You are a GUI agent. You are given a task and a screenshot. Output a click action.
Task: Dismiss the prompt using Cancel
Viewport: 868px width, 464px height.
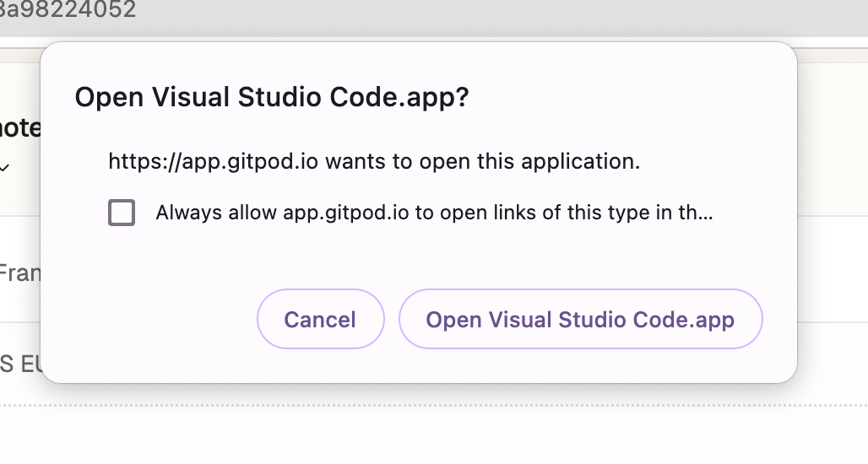pos(321,319)
